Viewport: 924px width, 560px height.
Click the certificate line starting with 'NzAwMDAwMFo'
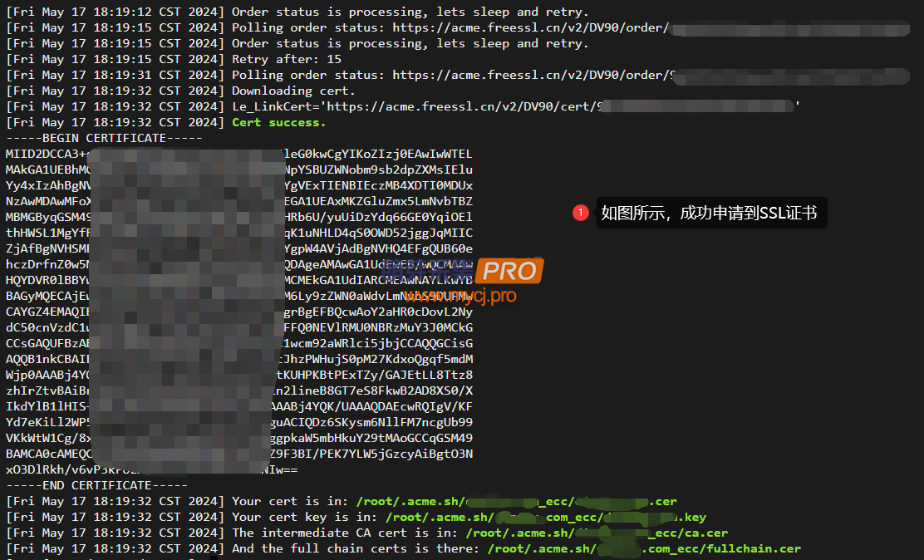239,202
